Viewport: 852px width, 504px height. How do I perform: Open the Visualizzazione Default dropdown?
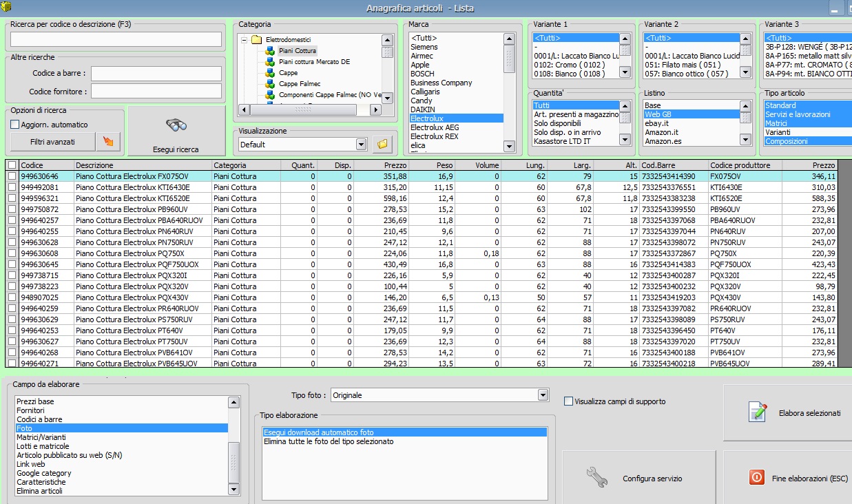[x=362, y=145]
